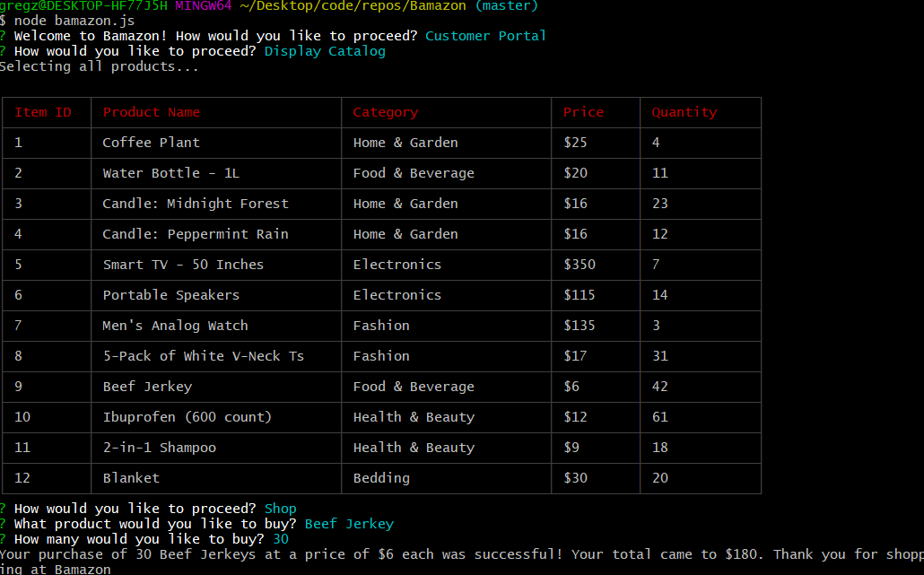The width and height of the screenshot is (924, 575).
Task: Click the "Product Name" column header
Action: 152,112
